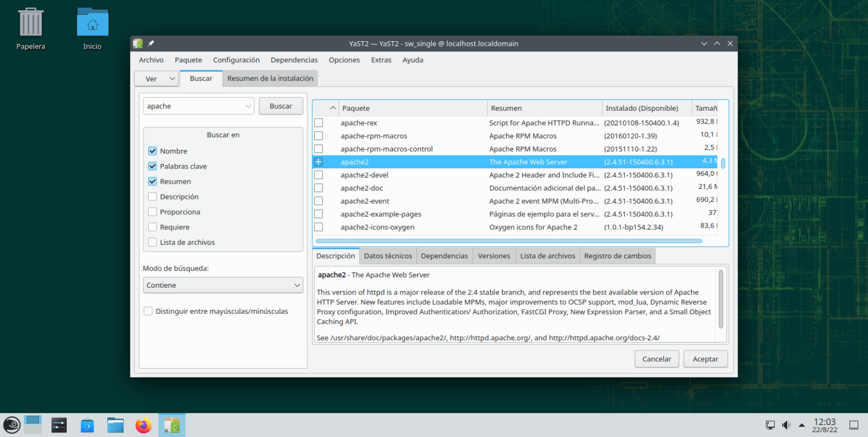Open Dolphin file manager from the taskbar
Image resolution: width=868 pixels, height=437 pixels.
coord(115,425)
